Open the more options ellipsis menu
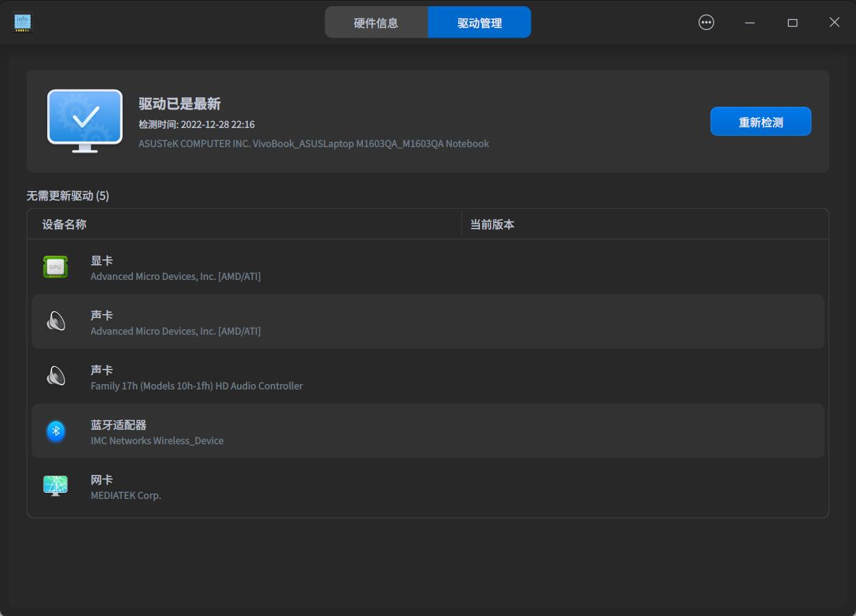Screen dimensions: 856x616 coord(706,22)
